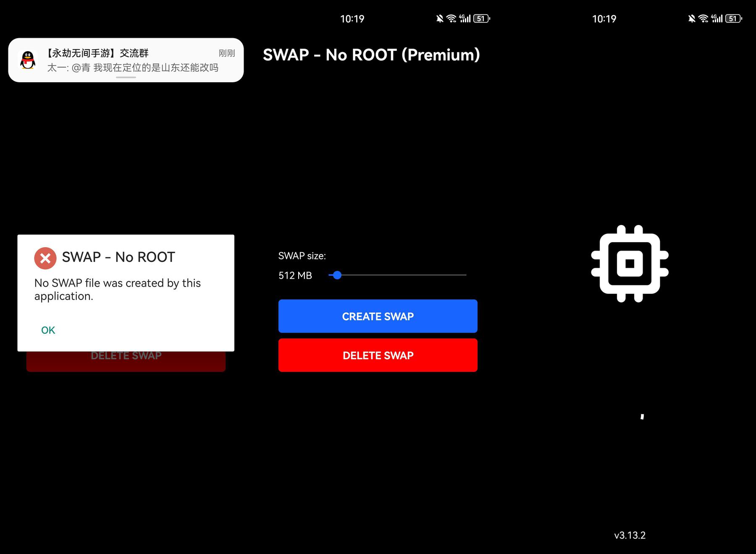
Task: Tap the notification banner's drag handle
Action: [126, 77]
